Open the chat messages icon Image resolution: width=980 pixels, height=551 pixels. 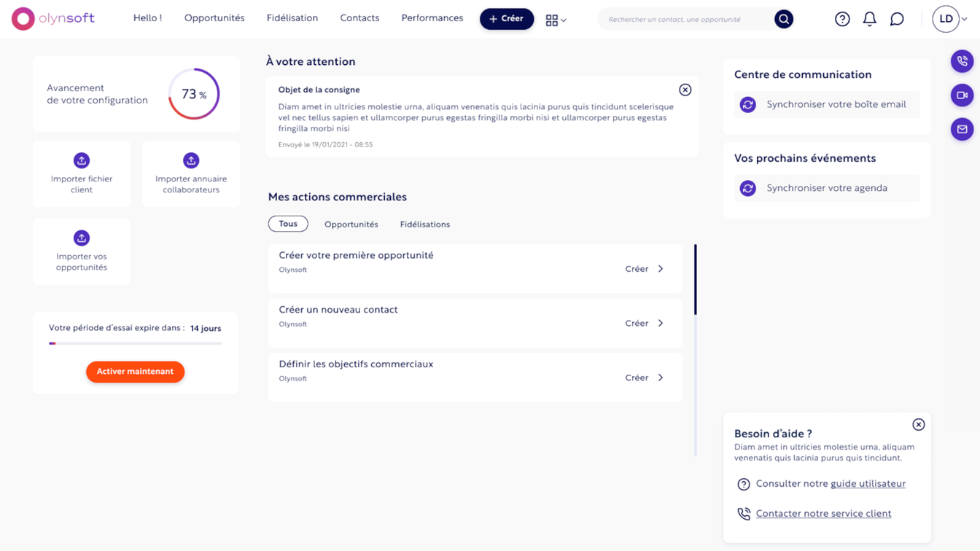[897, 20]
